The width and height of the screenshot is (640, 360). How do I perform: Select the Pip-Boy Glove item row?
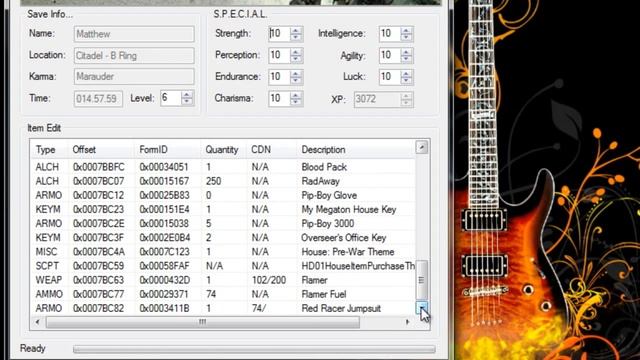(223, 195)
